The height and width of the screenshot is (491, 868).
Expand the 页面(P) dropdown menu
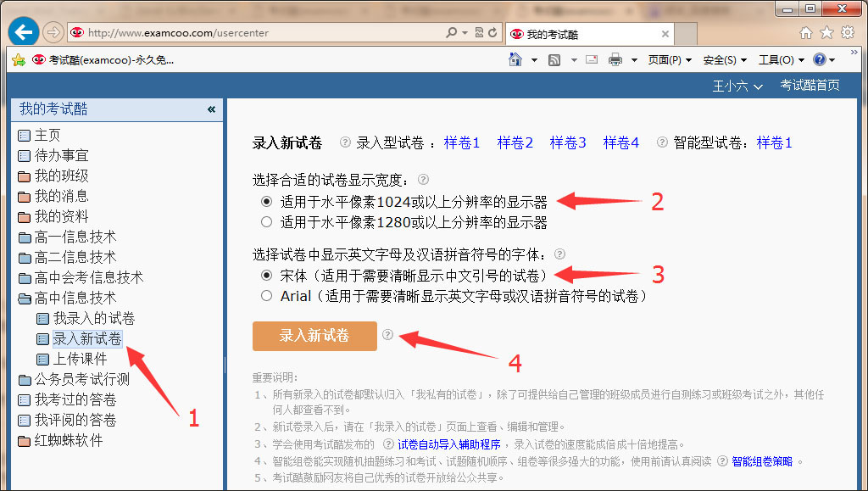[670, 59]
